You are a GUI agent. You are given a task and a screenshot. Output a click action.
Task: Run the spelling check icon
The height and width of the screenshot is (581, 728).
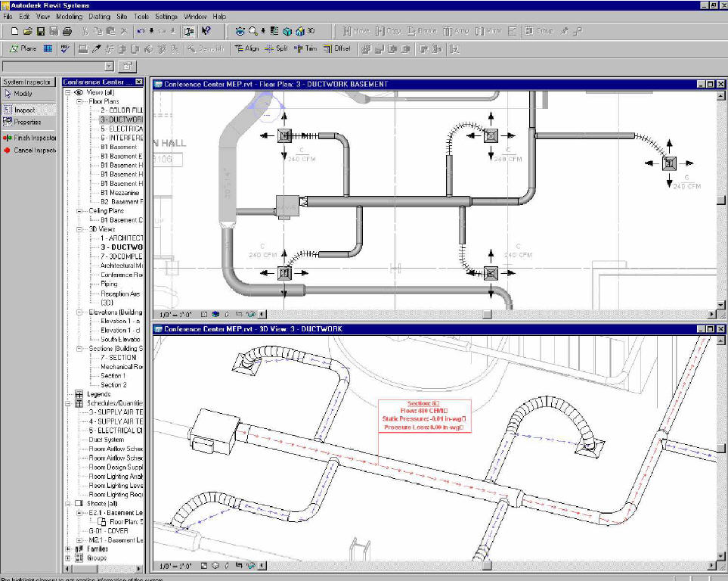tap(65, 48)
